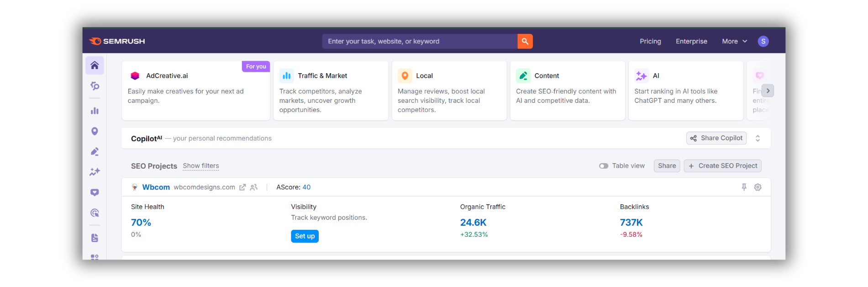Expand the Copilot recommendations panel
Viewport: 868px width, 287px height.
click(758, 138)
